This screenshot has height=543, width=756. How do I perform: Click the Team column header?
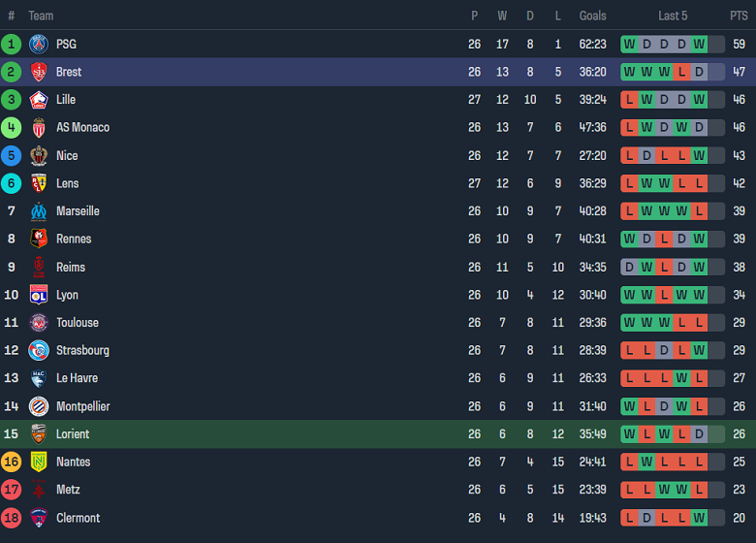[41, 16]
